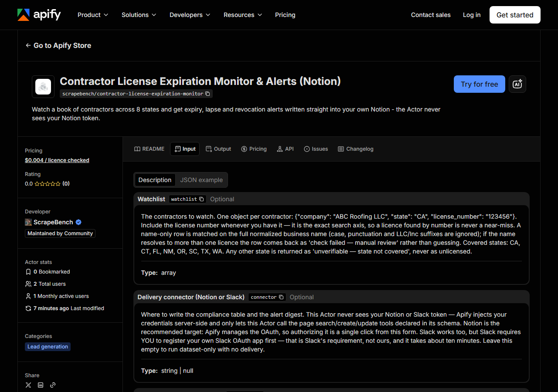558x392 pixels.
Task: Open the Pricing page in top navigation
Action: point(285,15)
